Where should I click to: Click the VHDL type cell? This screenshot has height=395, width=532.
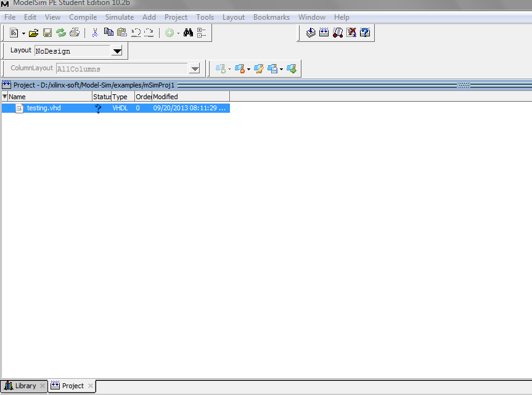(x=120, y=108)
